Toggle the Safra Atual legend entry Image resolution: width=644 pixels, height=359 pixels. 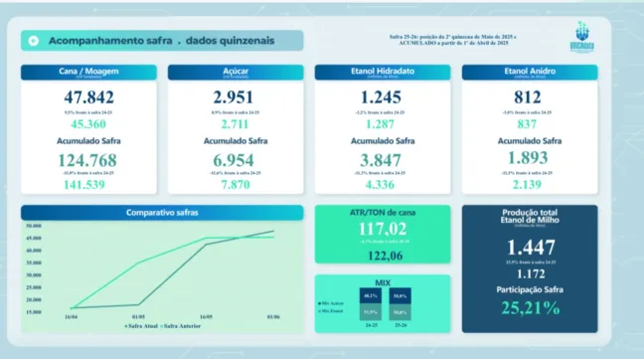[141, 326]
